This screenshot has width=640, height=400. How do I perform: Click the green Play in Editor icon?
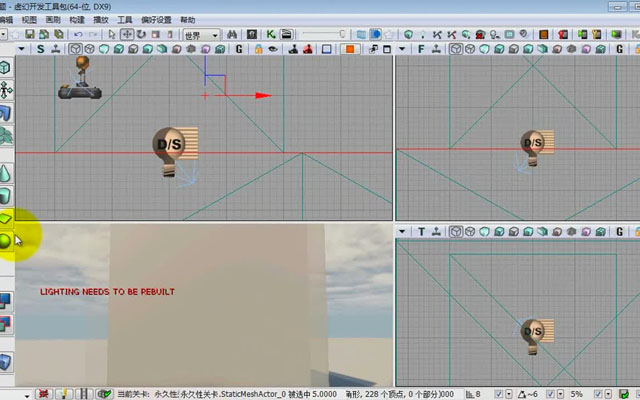pos(616,34)
